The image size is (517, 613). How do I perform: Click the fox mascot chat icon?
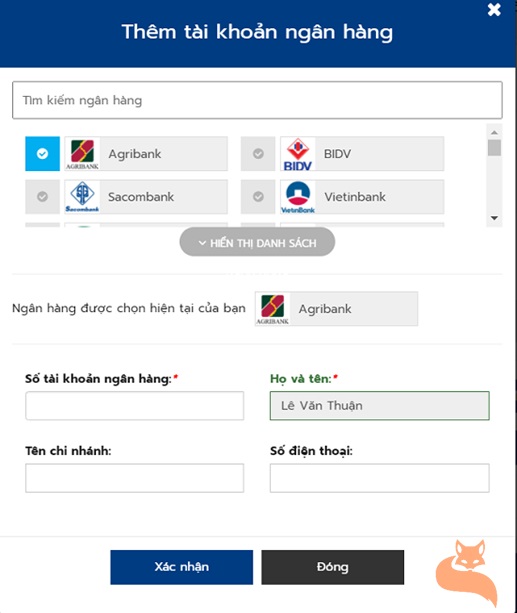[x=467, y=572]
